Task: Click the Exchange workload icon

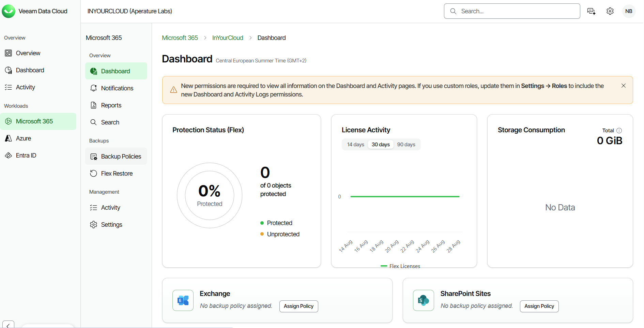Action: (183, 300)
